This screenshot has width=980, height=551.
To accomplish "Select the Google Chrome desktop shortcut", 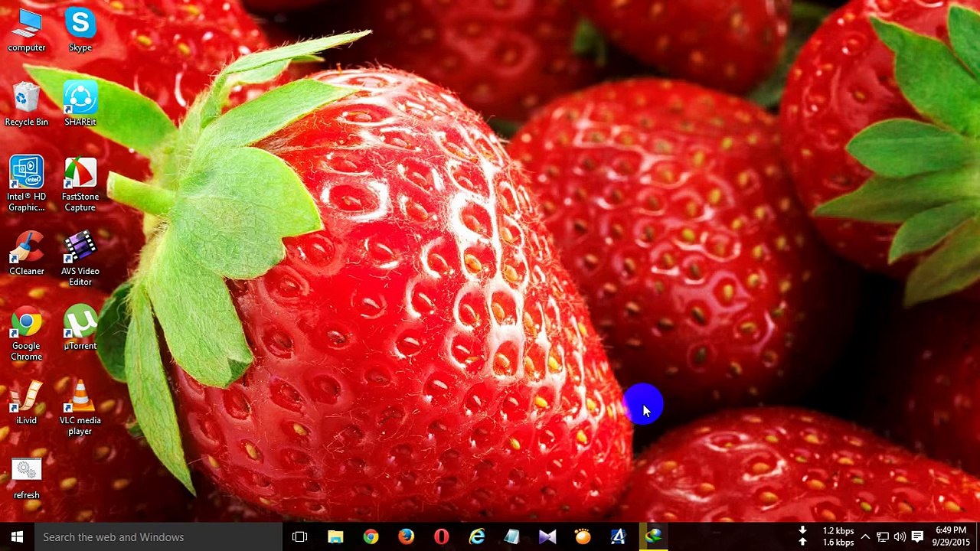I will (x=27, y=334).
